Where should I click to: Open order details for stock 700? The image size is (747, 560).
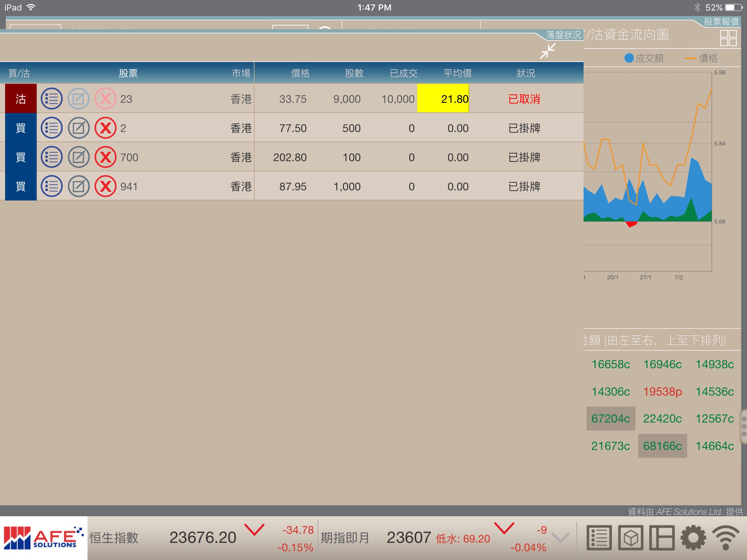pyautogui.click(x=51, y=157)
